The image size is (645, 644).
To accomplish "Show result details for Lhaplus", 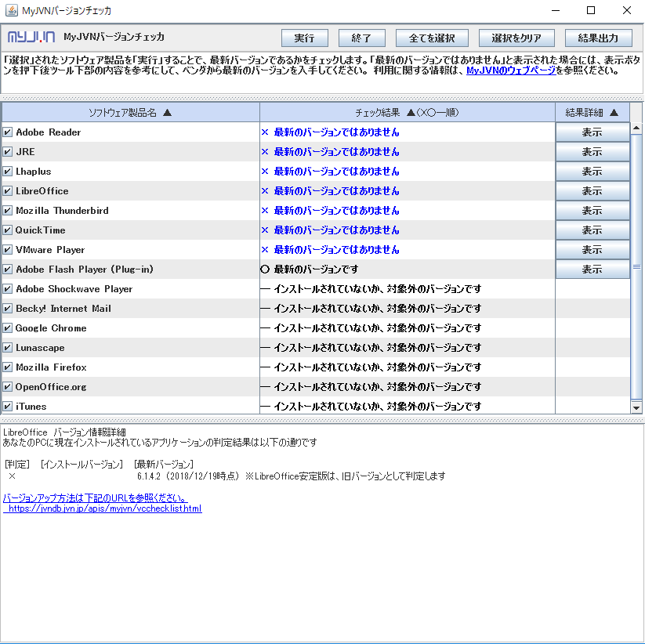I will pyautogui.click(x=592, y=171).
